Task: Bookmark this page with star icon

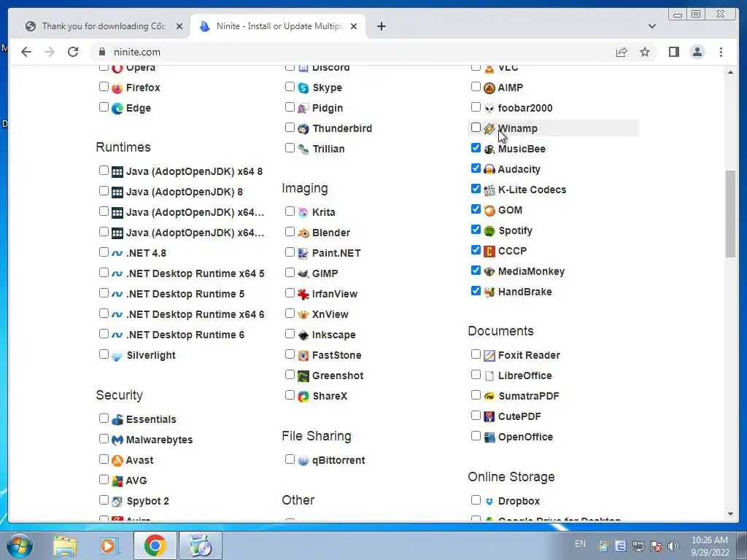Action: click(x=645, y=52)
